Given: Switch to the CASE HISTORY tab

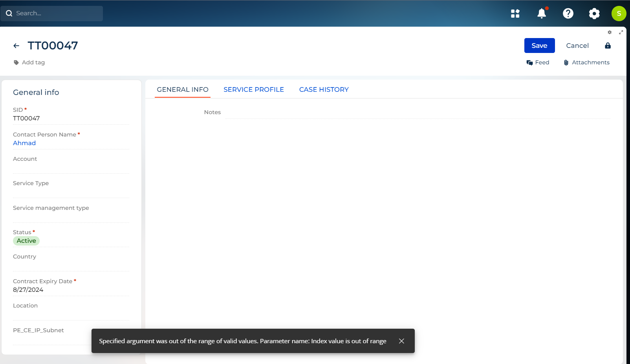Looking at the screenshot, I should pos(324,89).
